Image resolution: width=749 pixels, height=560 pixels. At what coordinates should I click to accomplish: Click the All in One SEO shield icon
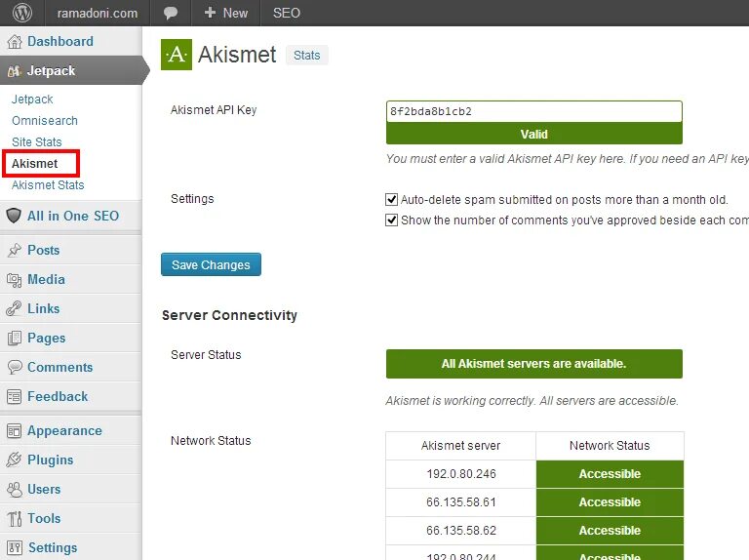click(14, 216)
